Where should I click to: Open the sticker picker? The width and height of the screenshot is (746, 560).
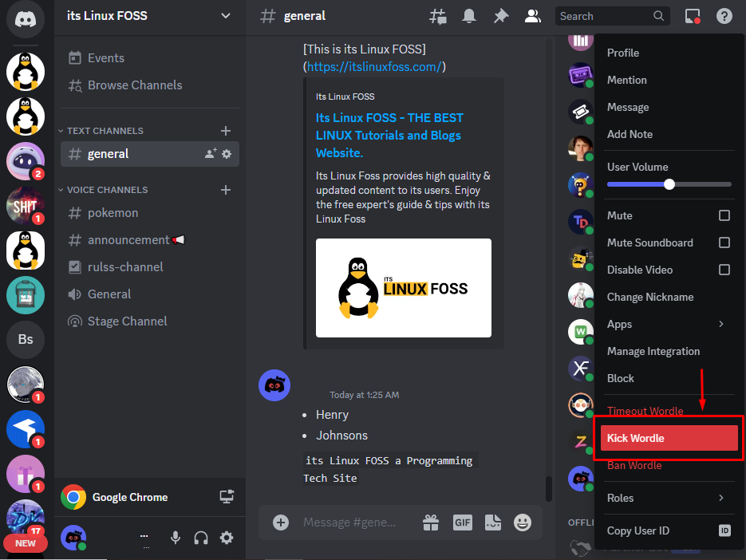(x=493, y=523)
